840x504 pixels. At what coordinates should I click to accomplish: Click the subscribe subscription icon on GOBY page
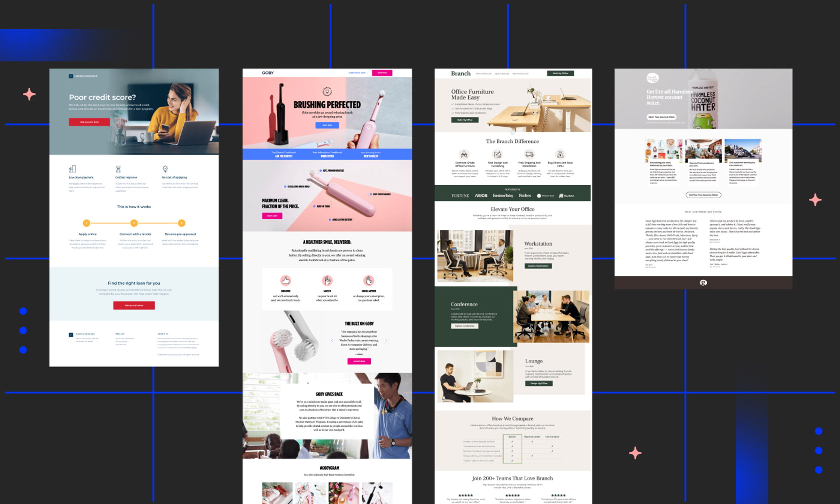(x=286, y=281)
